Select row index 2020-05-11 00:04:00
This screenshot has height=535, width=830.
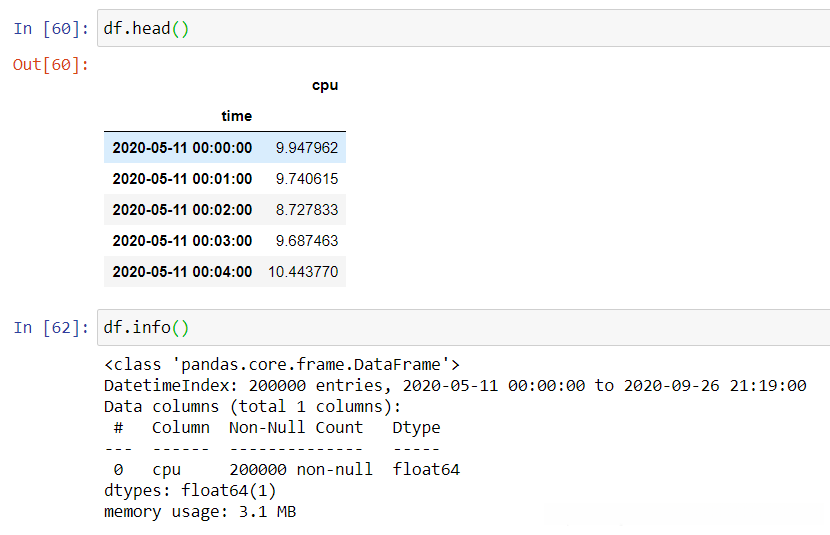click(x=182, y=272)
